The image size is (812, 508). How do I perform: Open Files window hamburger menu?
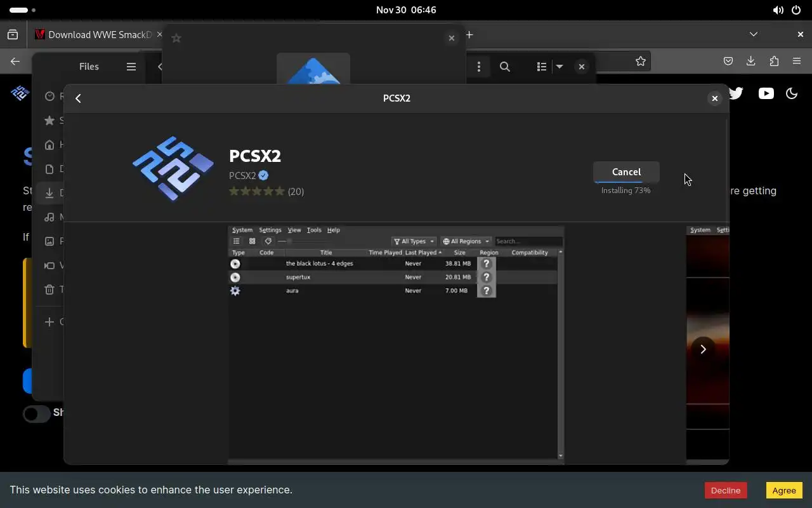[131, 67]
